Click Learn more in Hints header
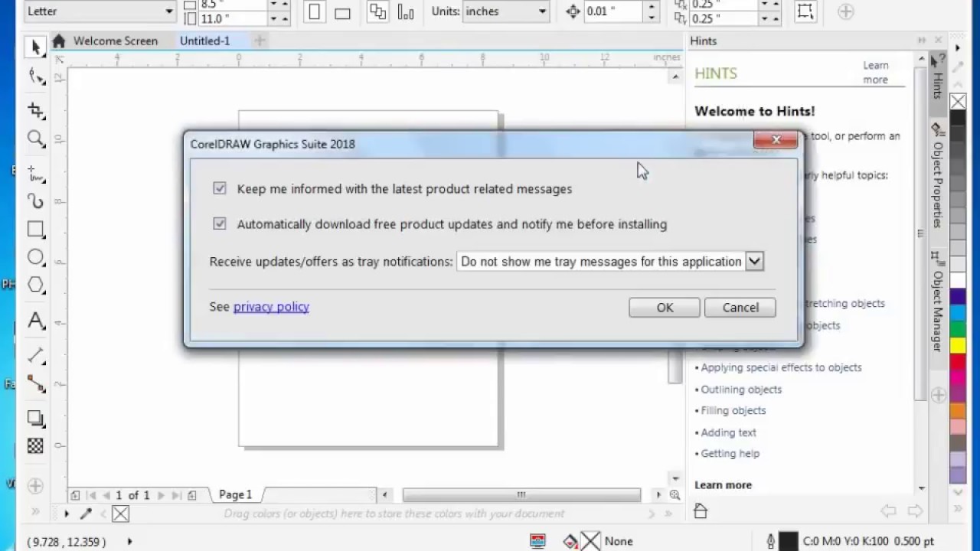The image size is (980, 551). 876,73
